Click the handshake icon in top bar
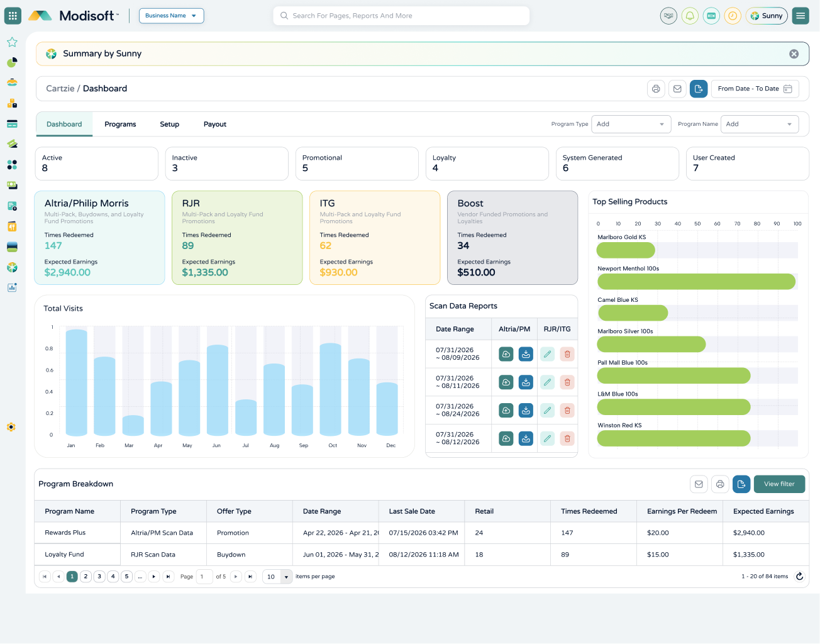 668,16
